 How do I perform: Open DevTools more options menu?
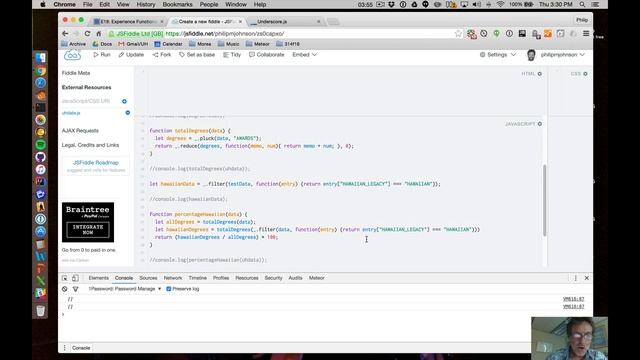coord(576,278)
